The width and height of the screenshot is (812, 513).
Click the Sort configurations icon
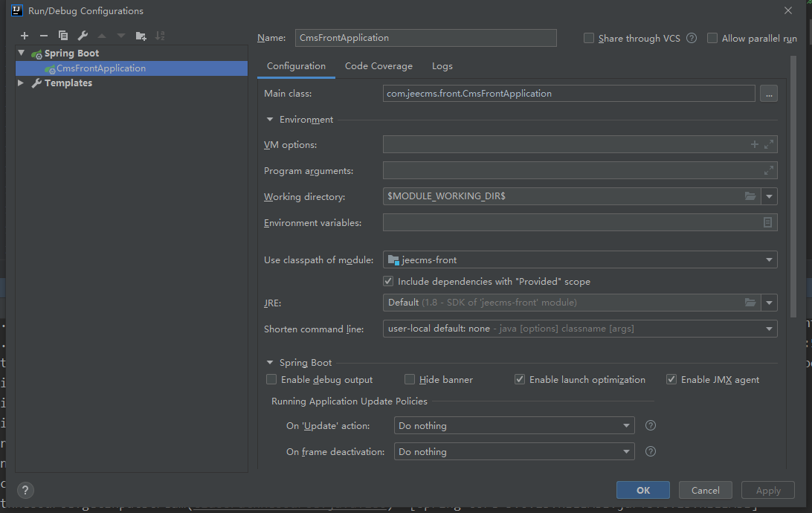[x=160, y=36]
